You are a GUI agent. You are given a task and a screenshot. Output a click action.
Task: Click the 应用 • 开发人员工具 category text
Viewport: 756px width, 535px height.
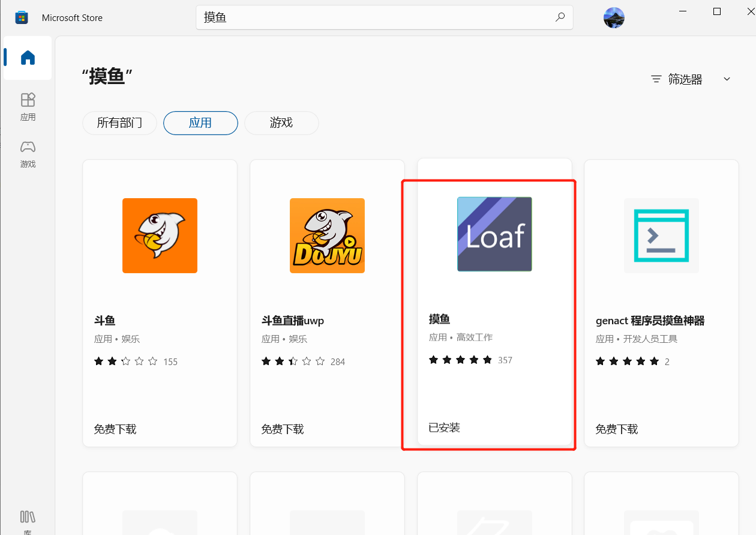637,339
